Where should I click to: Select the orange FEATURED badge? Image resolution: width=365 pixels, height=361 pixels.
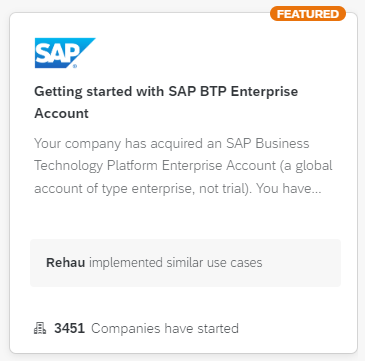(308, 14)
